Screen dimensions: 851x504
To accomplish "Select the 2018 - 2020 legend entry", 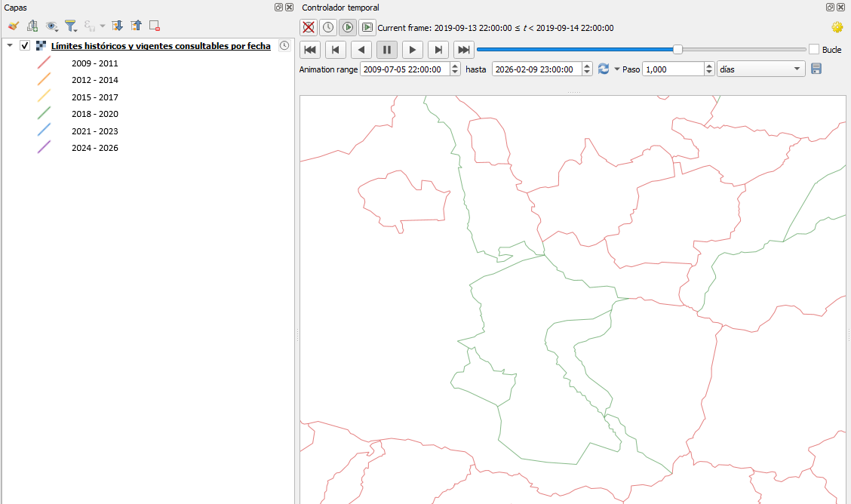I will [94, 114].
